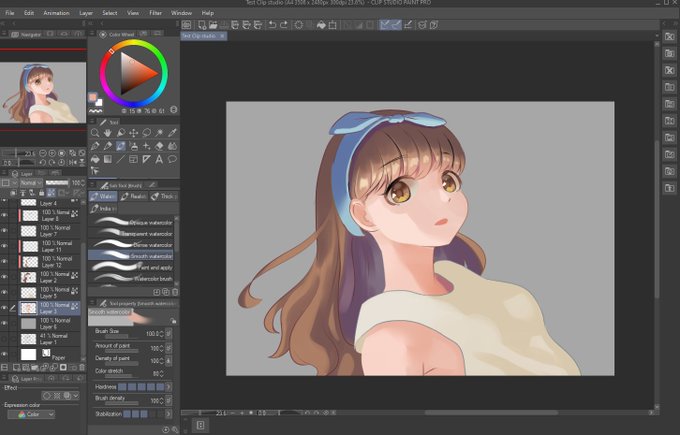Select the Zoom magnifier tool
This screenshot has width=680, height=435.
(95, 133)
